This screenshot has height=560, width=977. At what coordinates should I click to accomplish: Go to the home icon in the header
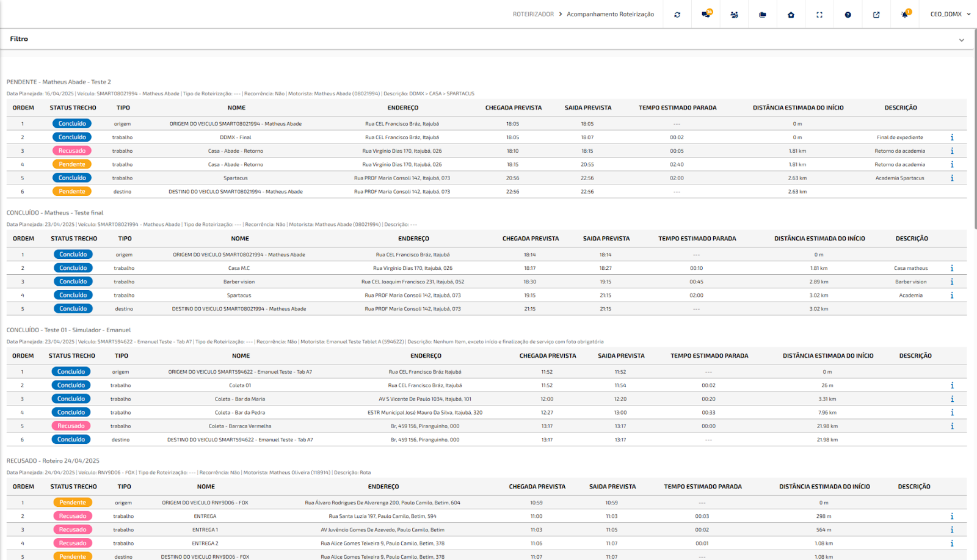pos(791,15)
